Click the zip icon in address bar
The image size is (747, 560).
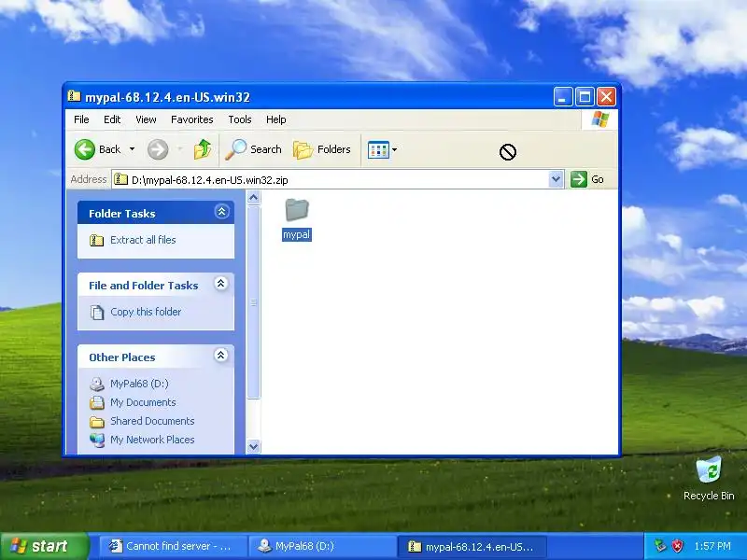(x=121, y=179)
